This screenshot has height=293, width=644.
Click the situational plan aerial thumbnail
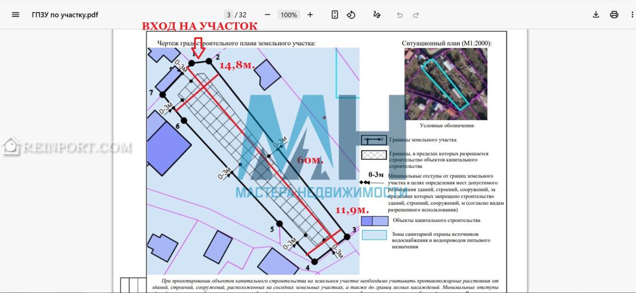446,84
